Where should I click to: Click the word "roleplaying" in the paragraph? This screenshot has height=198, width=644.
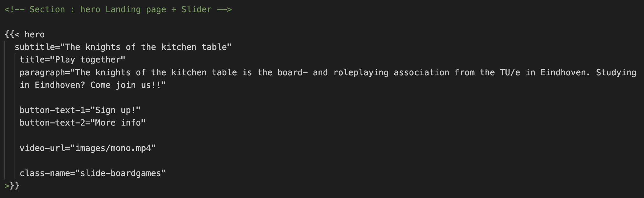click(x=361, y=73)
